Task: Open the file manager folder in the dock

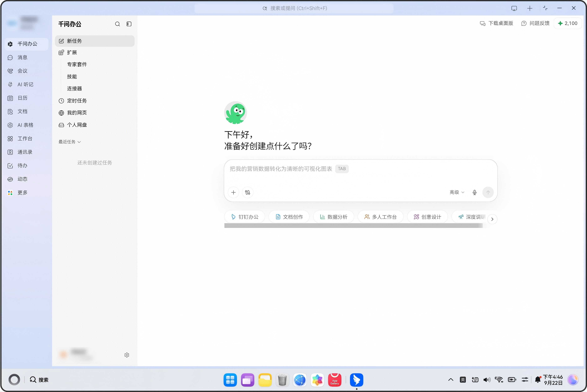Action: click(x=265, y=380)
